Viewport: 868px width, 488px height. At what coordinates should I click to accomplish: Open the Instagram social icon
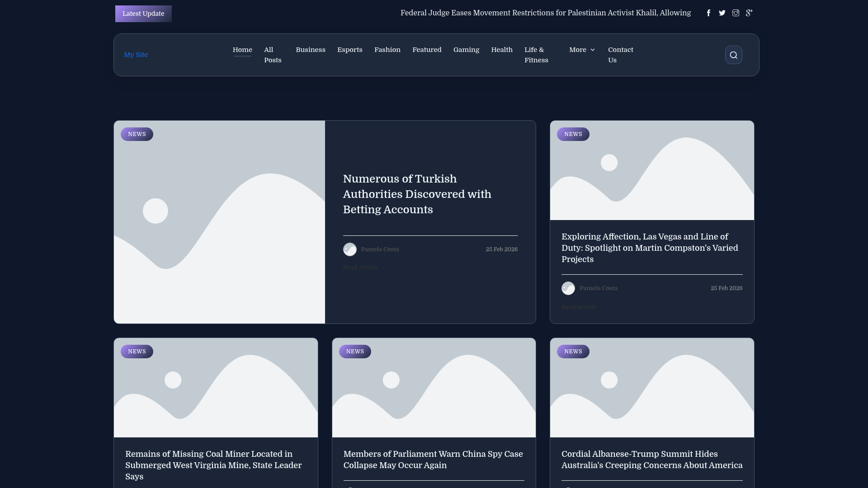pos(736,13)
